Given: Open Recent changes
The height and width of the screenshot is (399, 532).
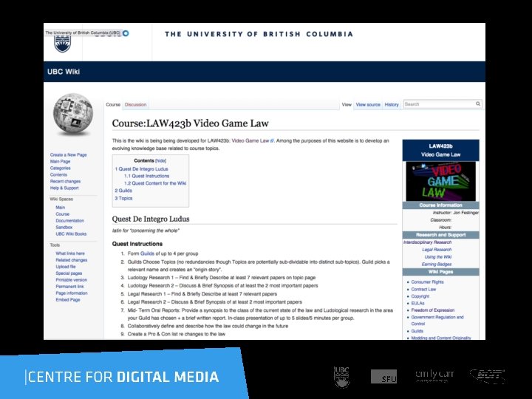Looking at the screenshot, I should tap(66, 181).
